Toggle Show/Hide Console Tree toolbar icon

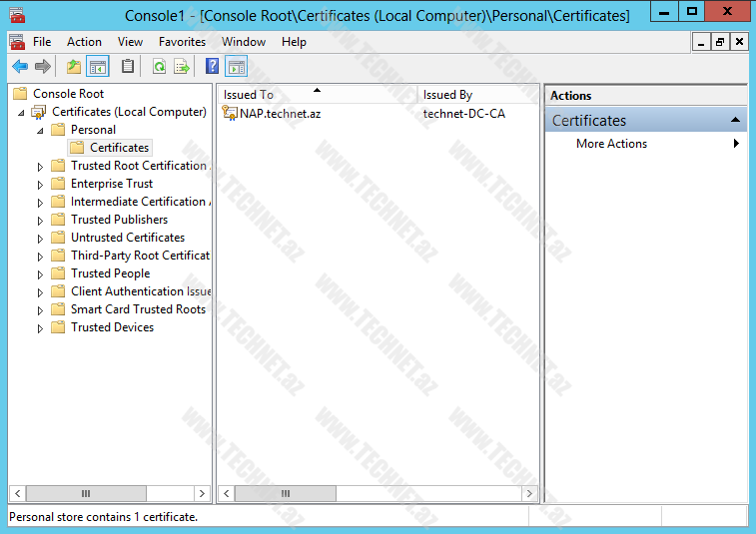pos(98,67)
